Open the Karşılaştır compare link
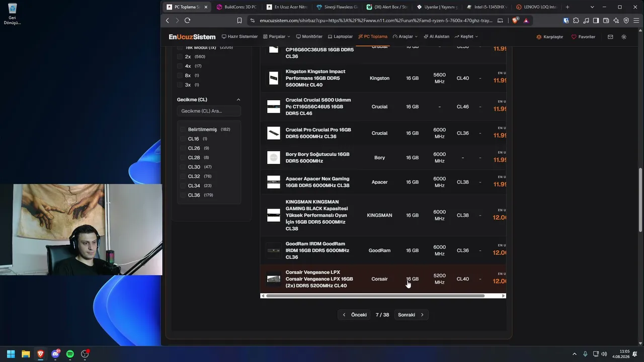Screen dimensions: 644x362 point(549,37)
